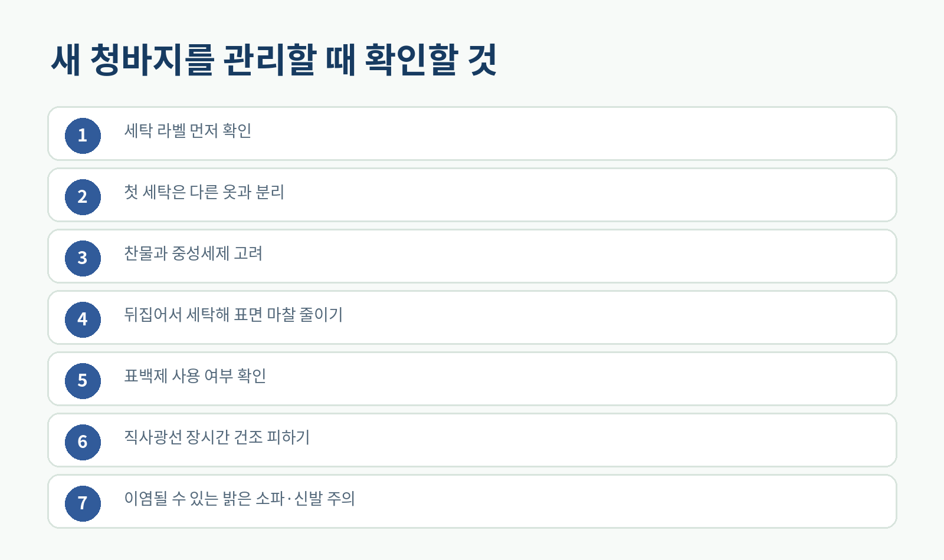
Task: Click the number 7 circle badge
Action: click(83, 503)
